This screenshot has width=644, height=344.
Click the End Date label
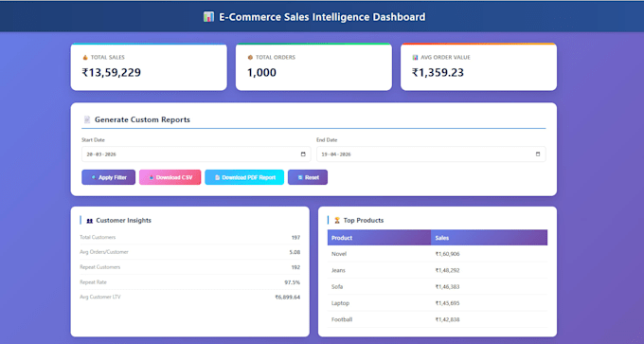click(x=327, y=140)
